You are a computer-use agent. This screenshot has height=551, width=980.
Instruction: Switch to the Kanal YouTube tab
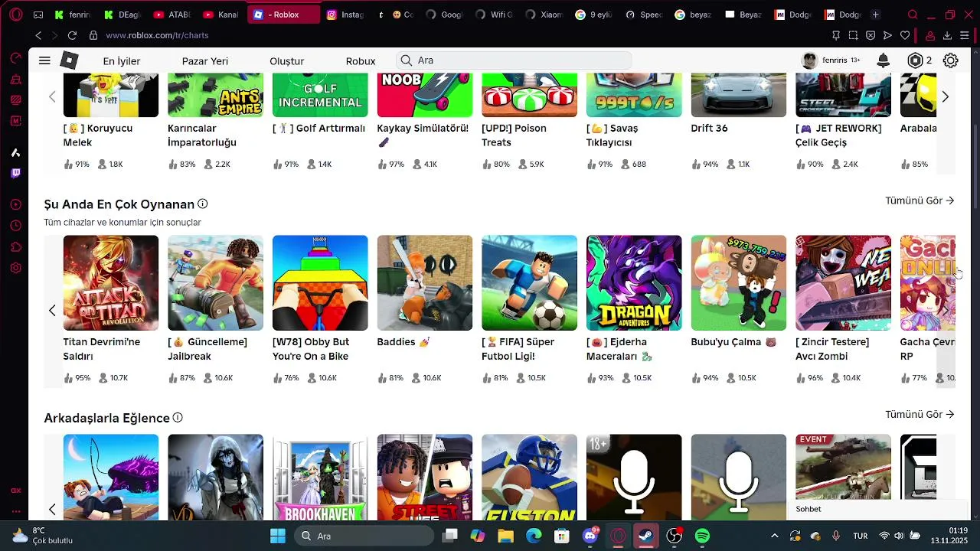220,15
